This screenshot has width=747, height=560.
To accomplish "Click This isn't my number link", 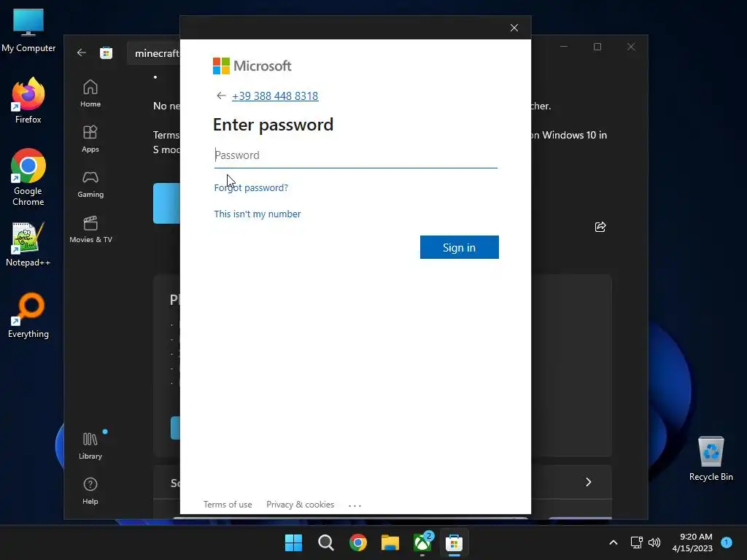I will point(258,214).
